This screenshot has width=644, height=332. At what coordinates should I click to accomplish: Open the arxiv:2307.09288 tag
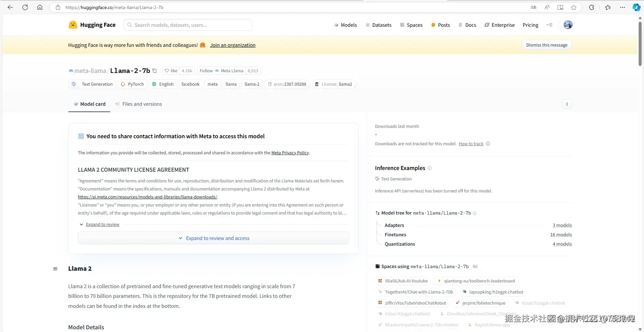point(287,84)
